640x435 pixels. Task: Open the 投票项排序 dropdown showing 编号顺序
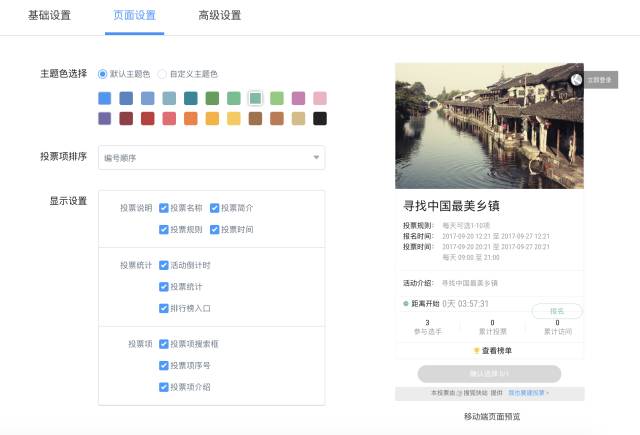coord(211,158)
